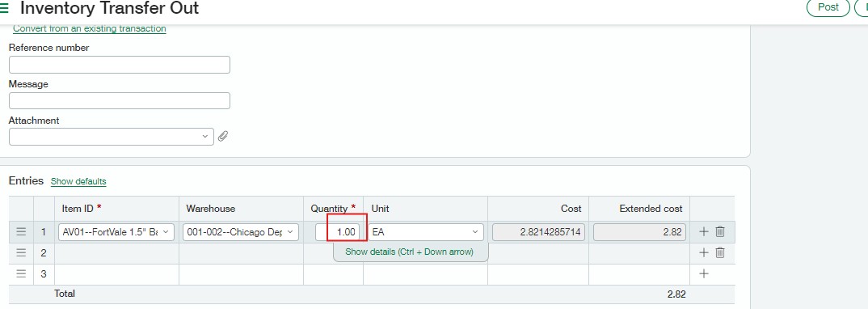
Task: Click Show details (Ctrl + Down arrow)
Action: (410, 252)
